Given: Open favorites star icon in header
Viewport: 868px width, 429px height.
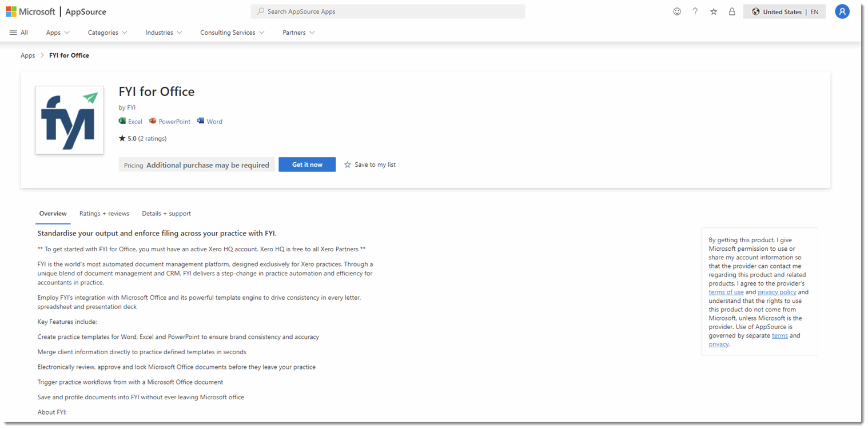Looking at the screenshot, I should (x=714, y=11).
